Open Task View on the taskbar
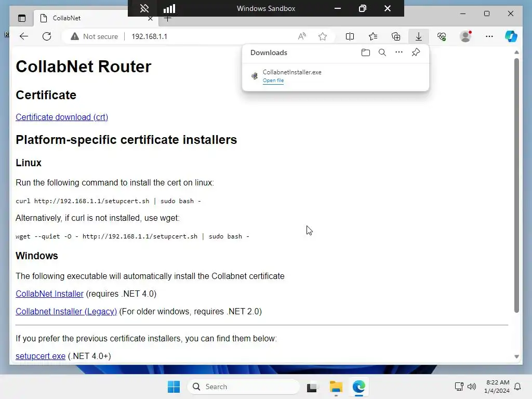The height and width of the screenshot is (399, 532). (x=312, y=387)
